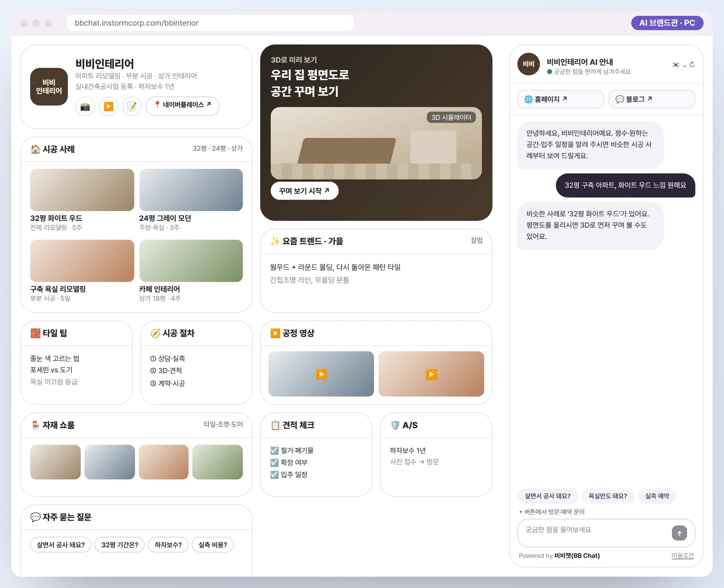Click FAQ chip 32평 기간은?
The height and width of the screenshot is (588, 724).
[x=120, y=545]
